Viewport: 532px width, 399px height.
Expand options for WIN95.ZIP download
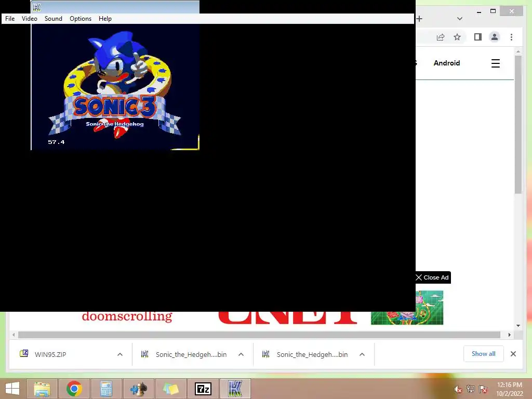point(120,354)
